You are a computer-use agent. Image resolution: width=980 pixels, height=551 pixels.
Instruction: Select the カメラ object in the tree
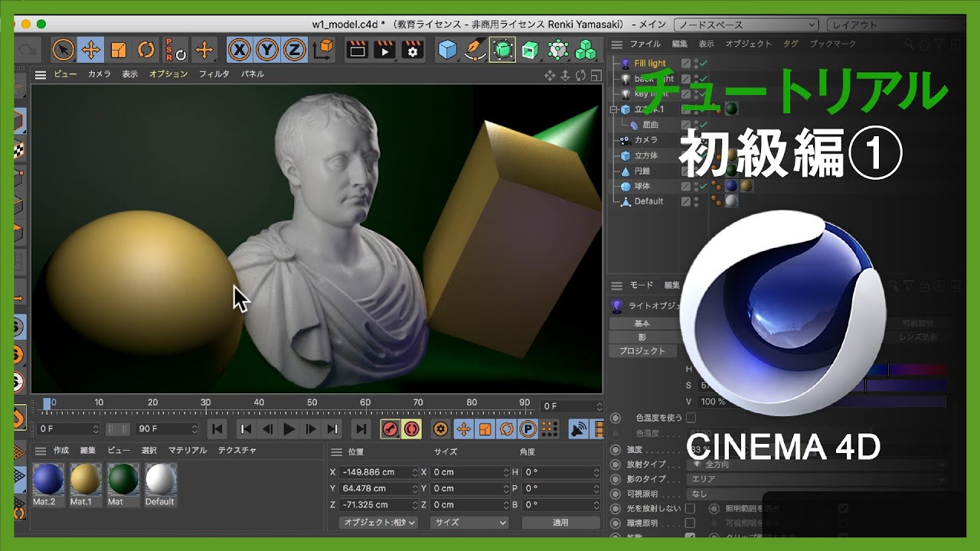tap(646, 140)
